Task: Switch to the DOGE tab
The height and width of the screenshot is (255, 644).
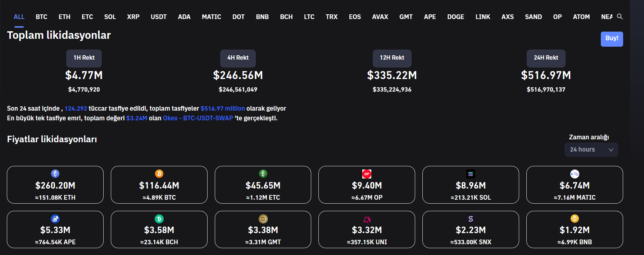Action: [x=455, y=17]
